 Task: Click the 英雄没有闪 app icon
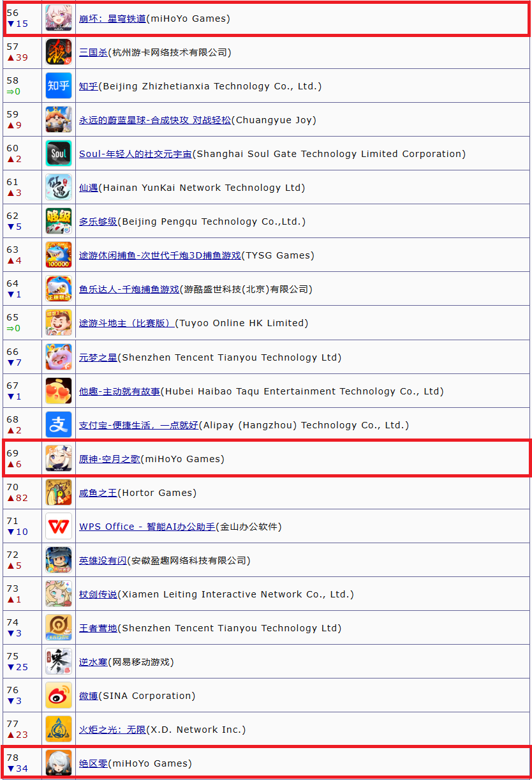pos(59,560)
